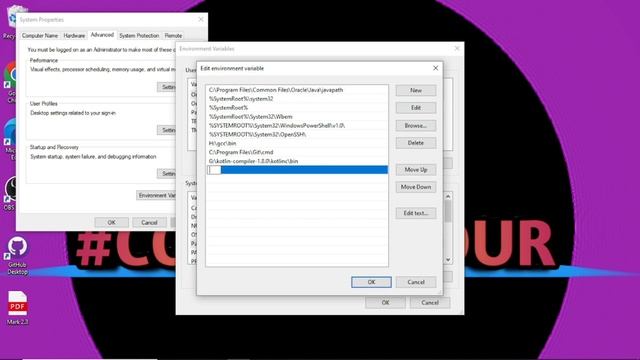Open Startup and Recovery Settings button
The height and width of the screenshot is (360, 640).
pos(167,174)
